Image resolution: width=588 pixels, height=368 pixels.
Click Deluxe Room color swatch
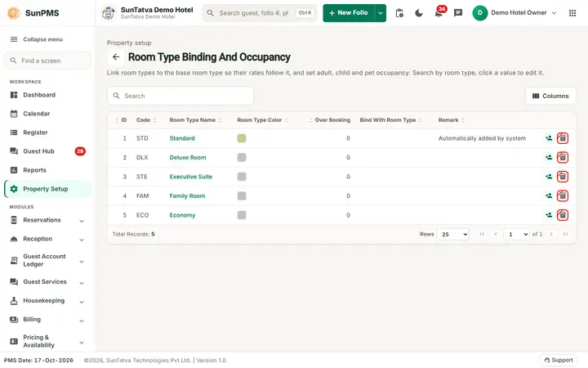tap(242, 157)
